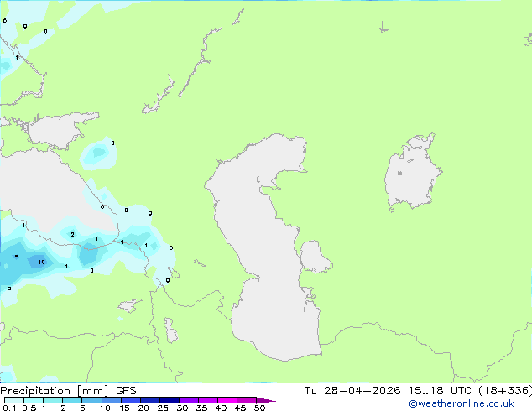
Task: Pick the 35–40 mm legend swatch
Action: click(x=208, y=400)
